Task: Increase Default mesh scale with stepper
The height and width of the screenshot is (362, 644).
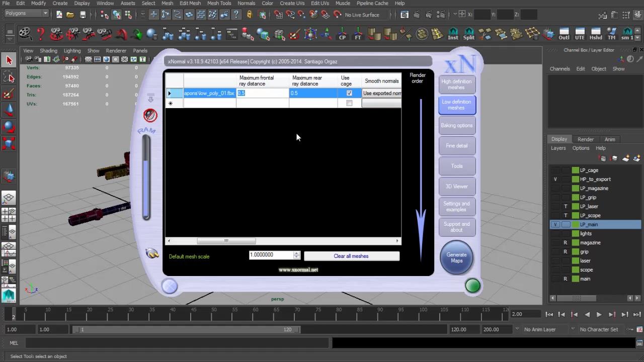Action: (x=297, y=253)
